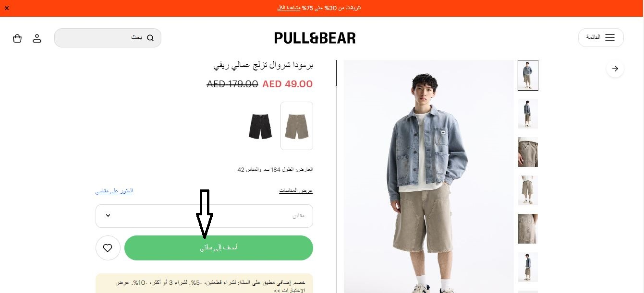644x293 pixels.
Task: Focus the search input field (بحث)
Action: pos(108,38)
